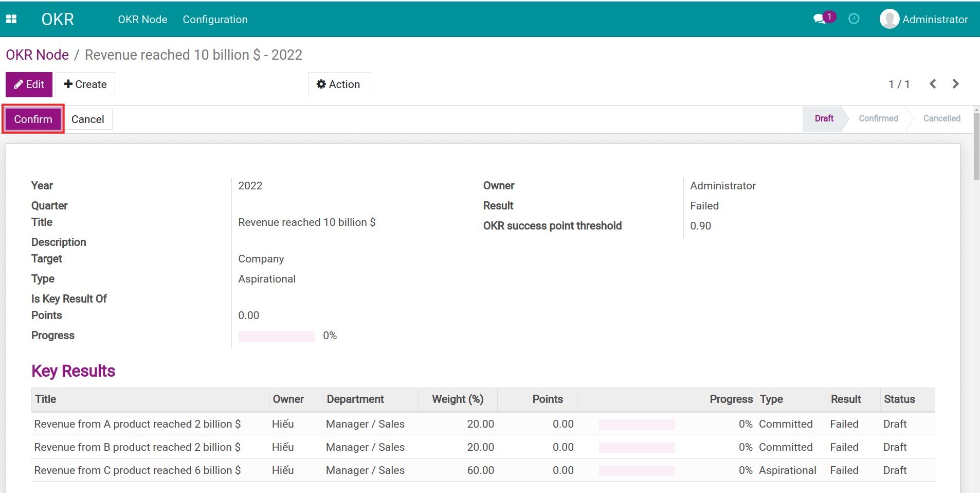Edit the record using the pencil icon
This screenshot has width=980, height=493.
click(29, 84)
